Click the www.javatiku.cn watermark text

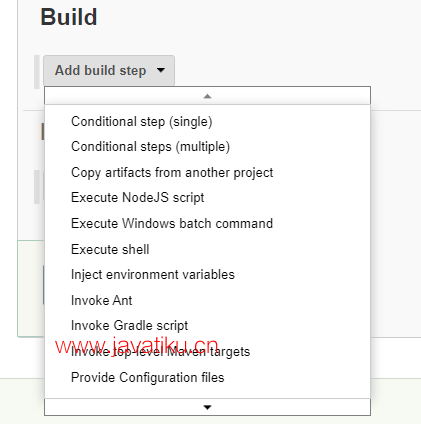click(x=136, y=346)
